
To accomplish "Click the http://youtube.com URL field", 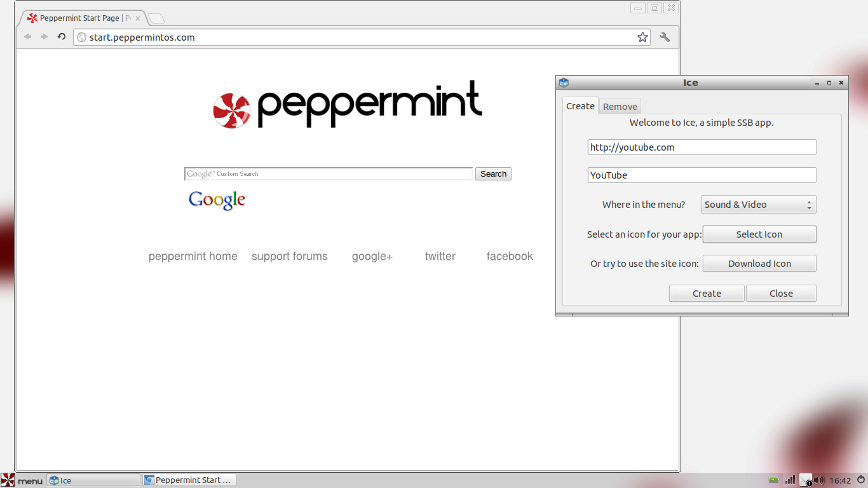I will [702, 147].
